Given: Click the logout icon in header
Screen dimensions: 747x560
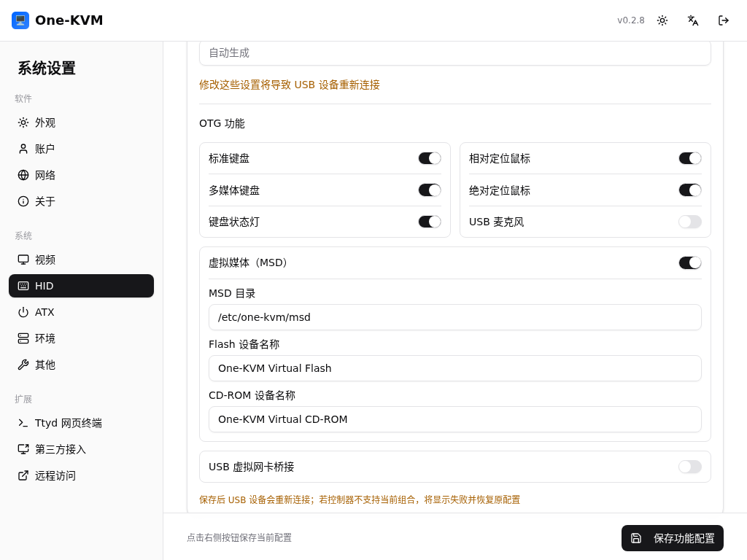Looking at the screenshot, I should point(723,20).
